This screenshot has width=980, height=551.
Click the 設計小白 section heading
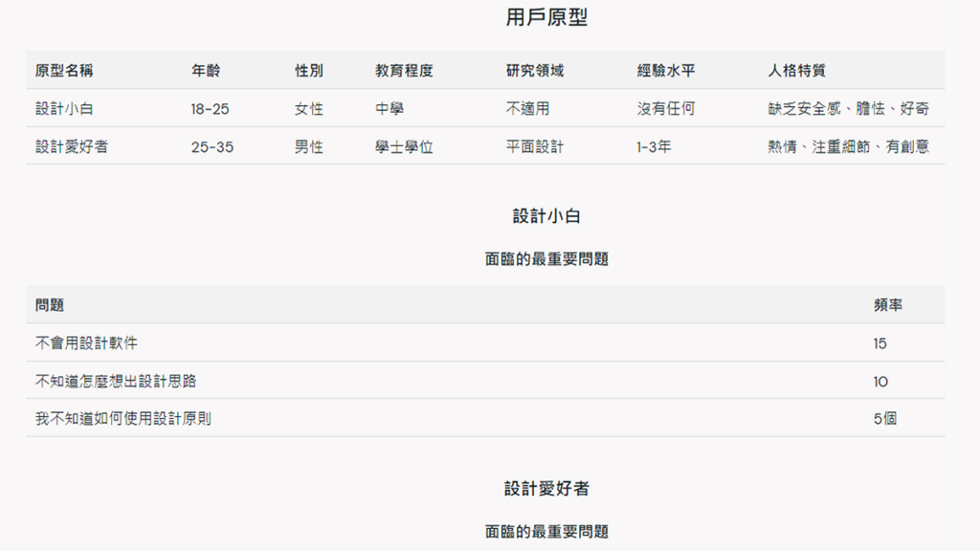[x=546, y=216]
